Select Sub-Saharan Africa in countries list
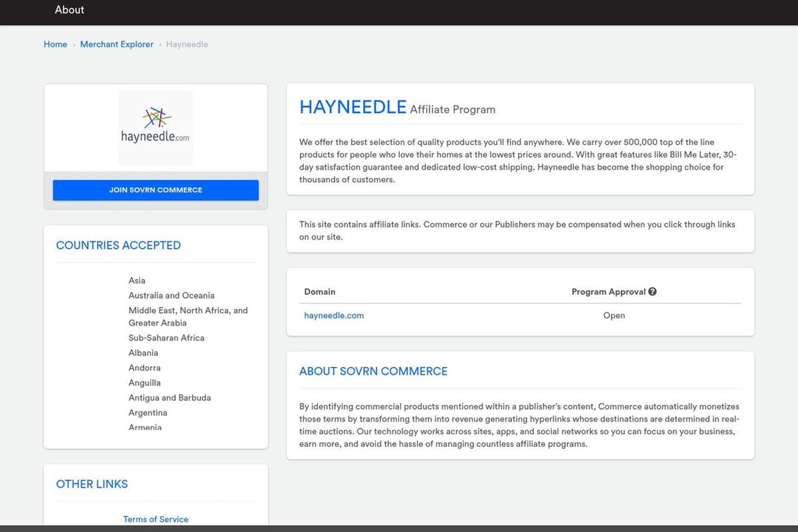 pos(166,338)
